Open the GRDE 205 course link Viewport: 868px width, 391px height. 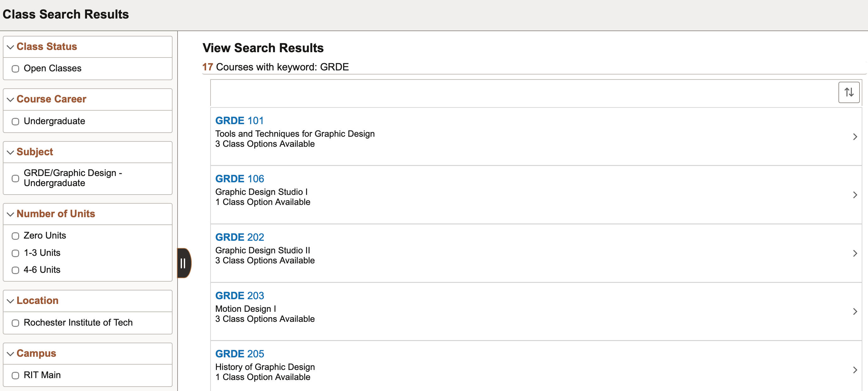click(x=239, y=354)
